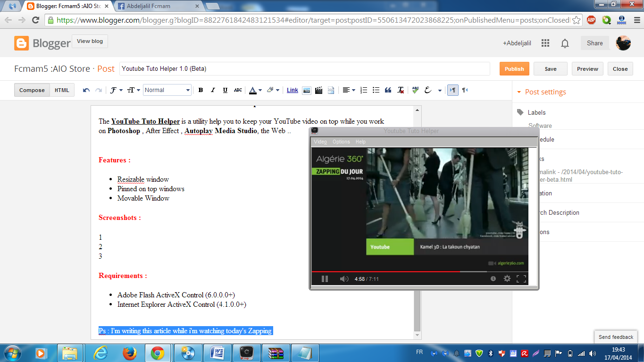The image size is (644, 362).
Task: Switch to the Compose editor mode
Action: (x=32, y=90)
